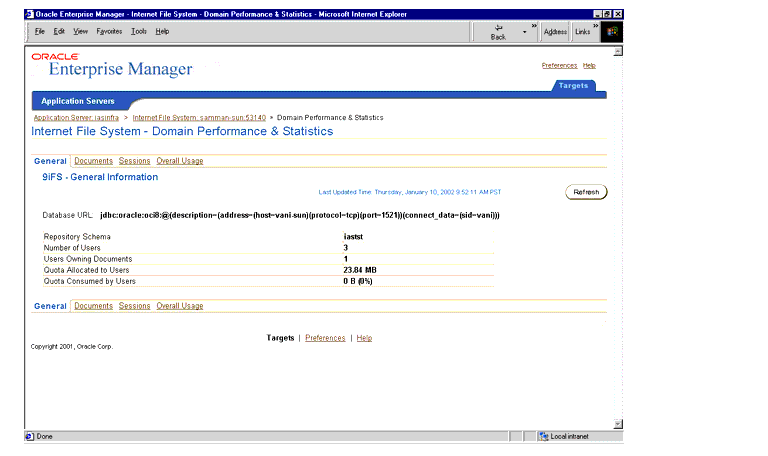Select the upper General tab
Viewport: 768px width, 456px height.
[x=50, y=161]
